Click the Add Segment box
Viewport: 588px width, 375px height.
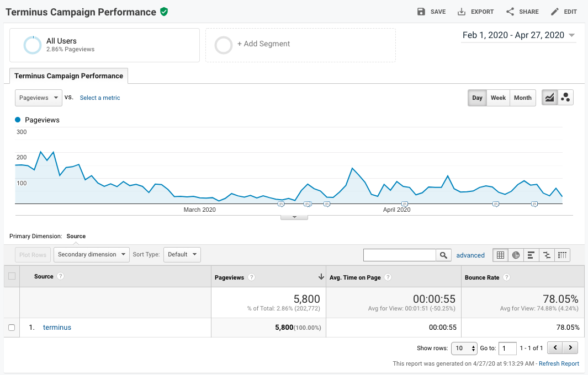[300, 45]
